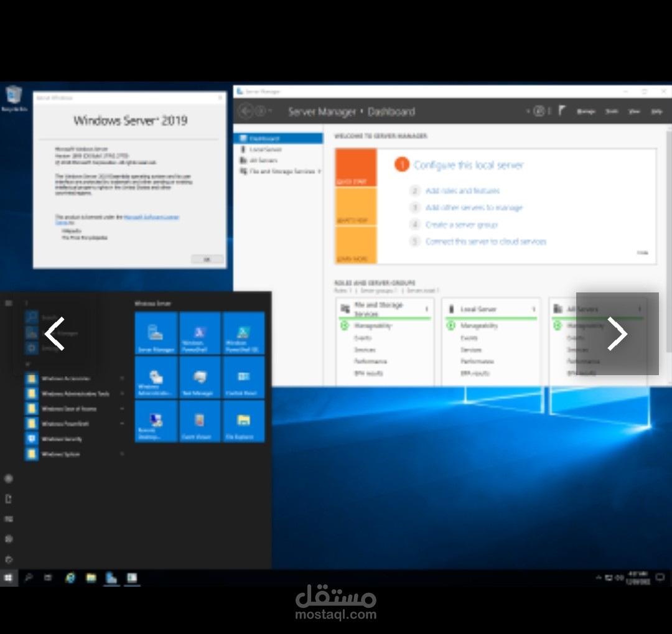
Task: Click the Power icon in Start menu
Action: (9, 559)
